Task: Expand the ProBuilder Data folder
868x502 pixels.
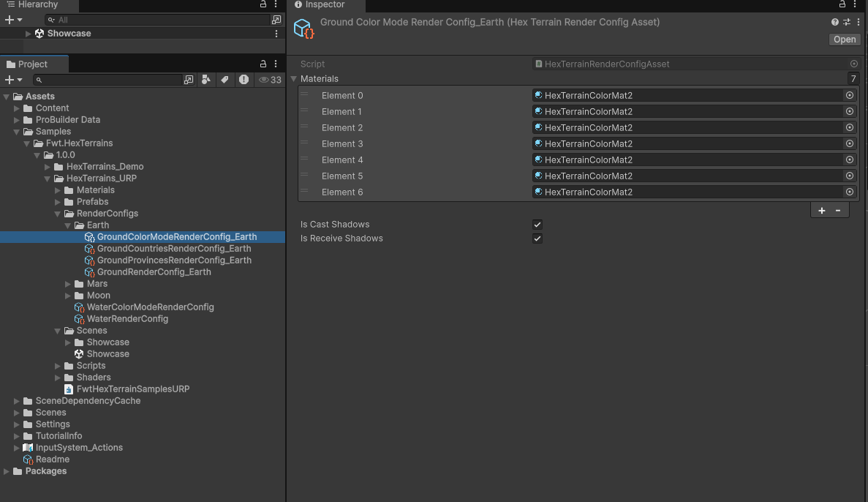Action: click(17, 120)
